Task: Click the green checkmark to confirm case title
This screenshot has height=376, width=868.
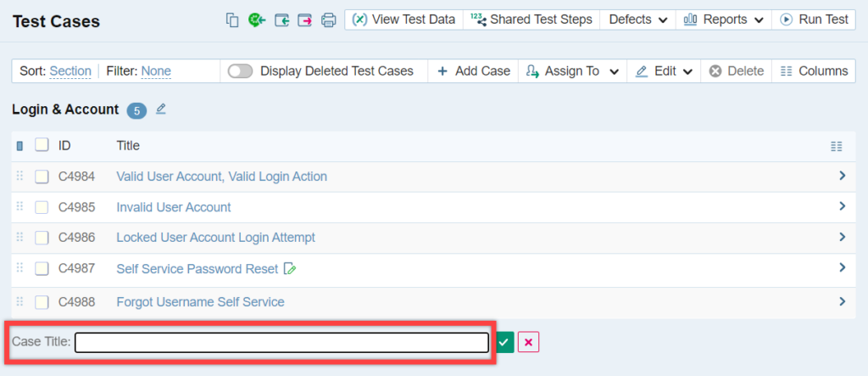Action: pyautogui.click(x=505, y=342)
